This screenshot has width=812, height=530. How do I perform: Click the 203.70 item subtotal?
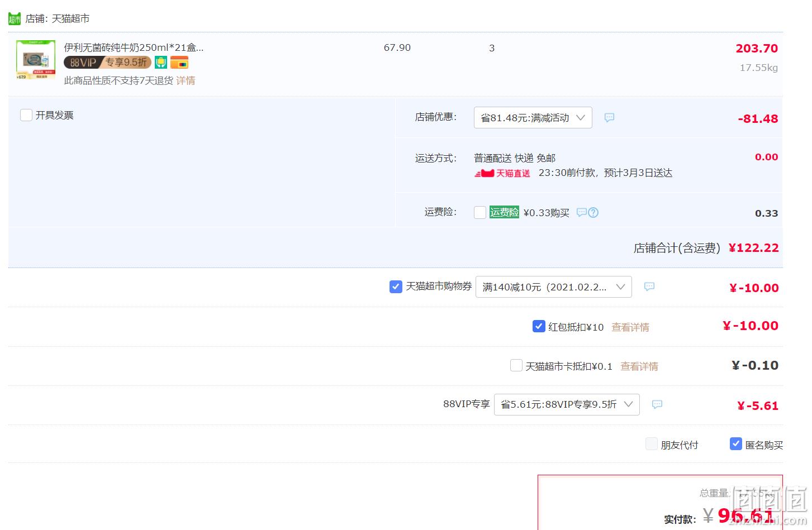(x=757, y=49)
